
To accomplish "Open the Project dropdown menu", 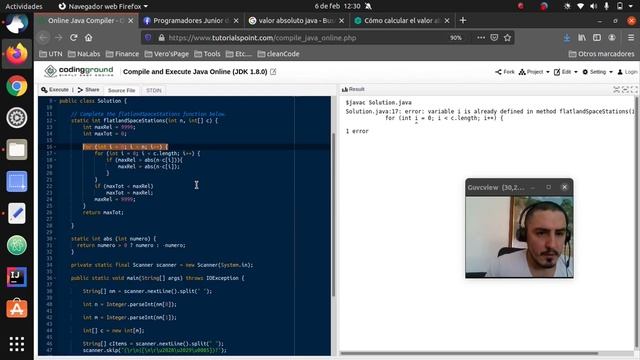I will [x=534, y=72].
